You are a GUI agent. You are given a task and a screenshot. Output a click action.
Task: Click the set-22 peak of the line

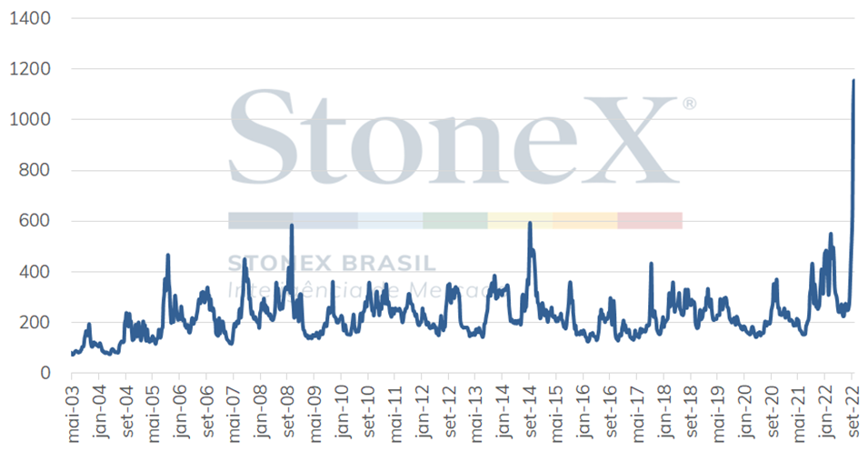[x=853, y=81]
